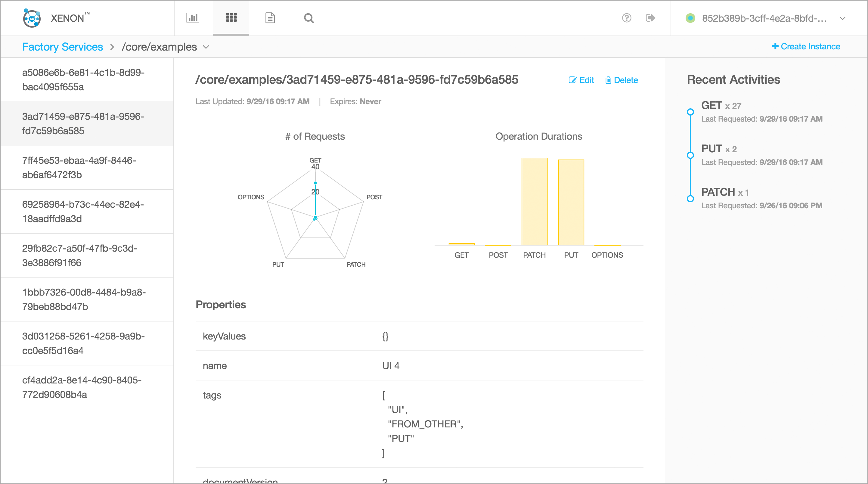Image resolution: width=868 pixels, height=484 pixels.
Task: Click Create Instance button
Action: pyautogui.click(x=806, y=46)
